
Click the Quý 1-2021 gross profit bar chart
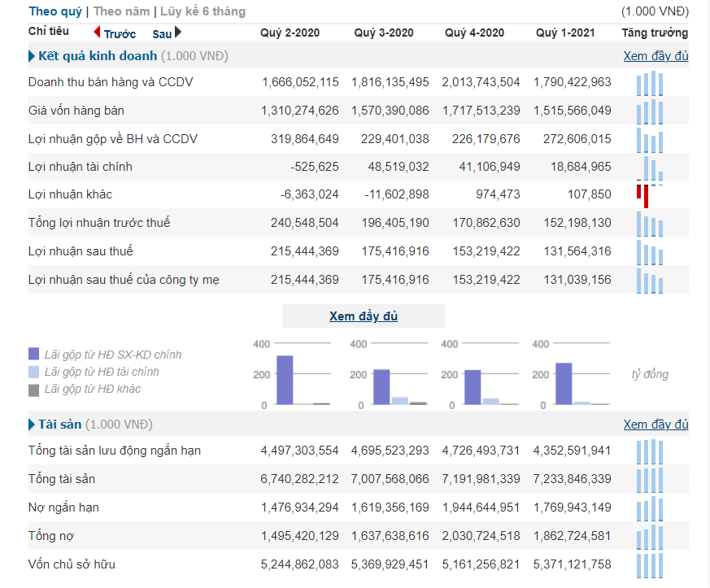point(571,374)
